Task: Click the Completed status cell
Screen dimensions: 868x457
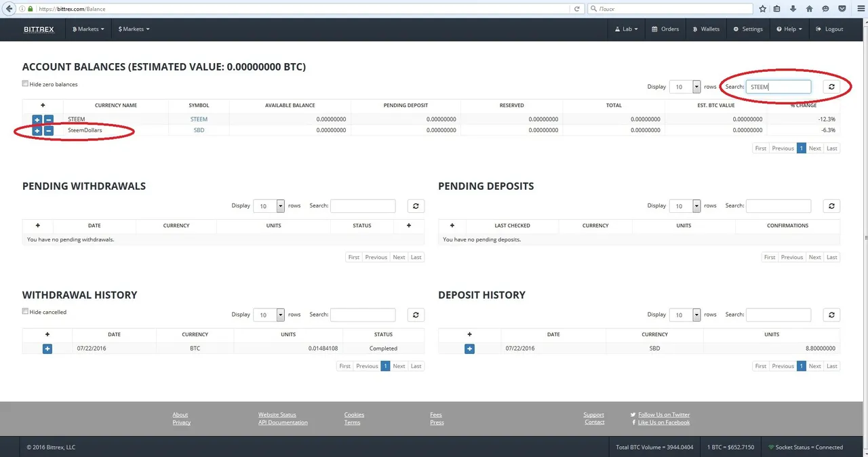Action: [383, 349]
